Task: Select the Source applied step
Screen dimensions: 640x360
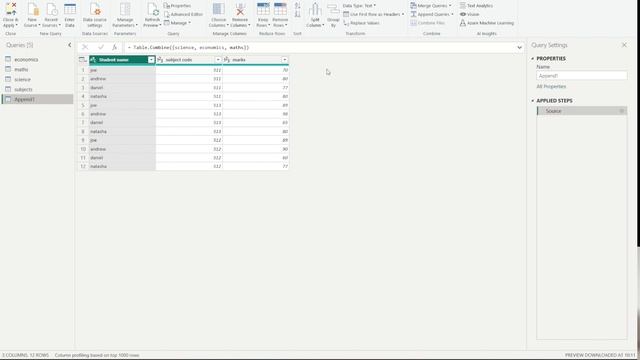Action: tap(582, 111)
